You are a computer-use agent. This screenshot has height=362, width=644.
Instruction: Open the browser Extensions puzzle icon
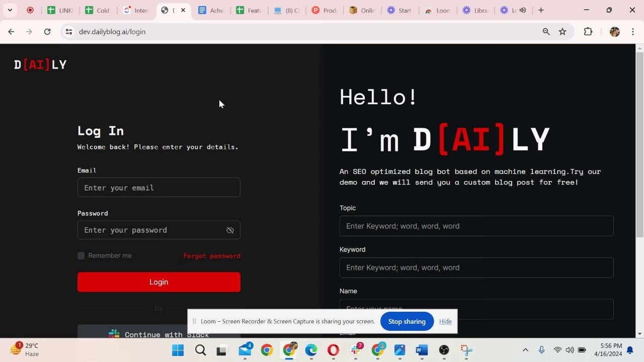click(x=588, y=31)
